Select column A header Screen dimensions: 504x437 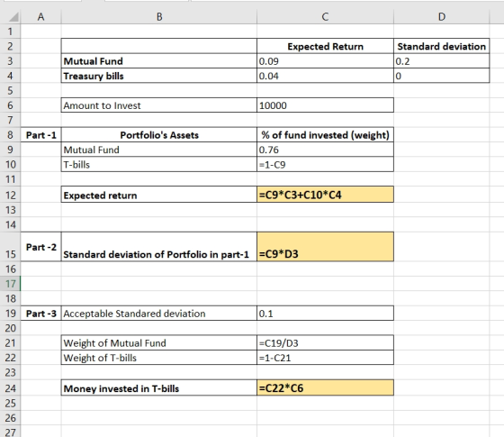click(x=40, y=17)
